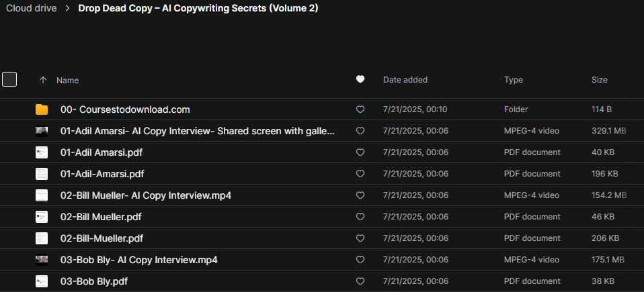The height and width of the screenshot is (292, 644).
Task: Click the Drop Dead Copy breadcrumb title
Action: pos(198,8)
